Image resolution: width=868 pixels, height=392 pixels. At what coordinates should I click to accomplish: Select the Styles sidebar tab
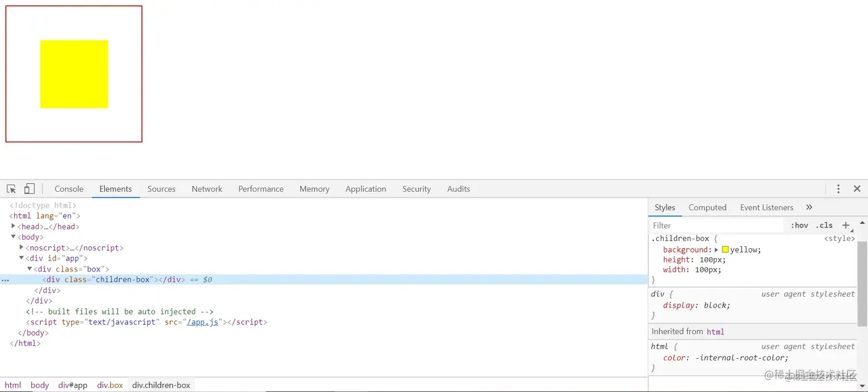tap(665, 207)
